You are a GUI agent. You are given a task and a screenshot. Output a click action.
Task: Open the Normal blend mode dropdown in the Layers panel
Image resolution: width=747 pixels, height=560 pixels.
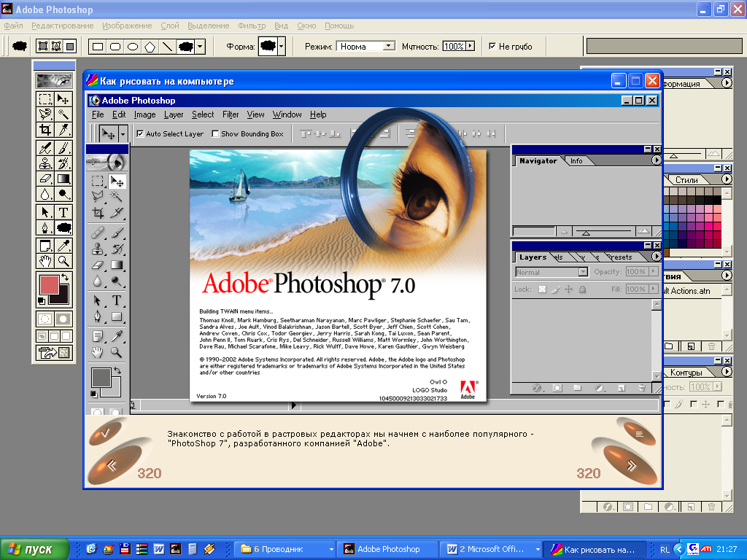click(583, 272)
